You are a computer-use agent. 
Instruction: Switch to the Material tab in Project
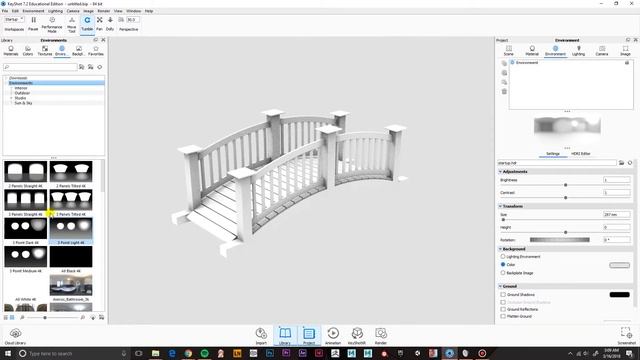click(x=532, y=51)
